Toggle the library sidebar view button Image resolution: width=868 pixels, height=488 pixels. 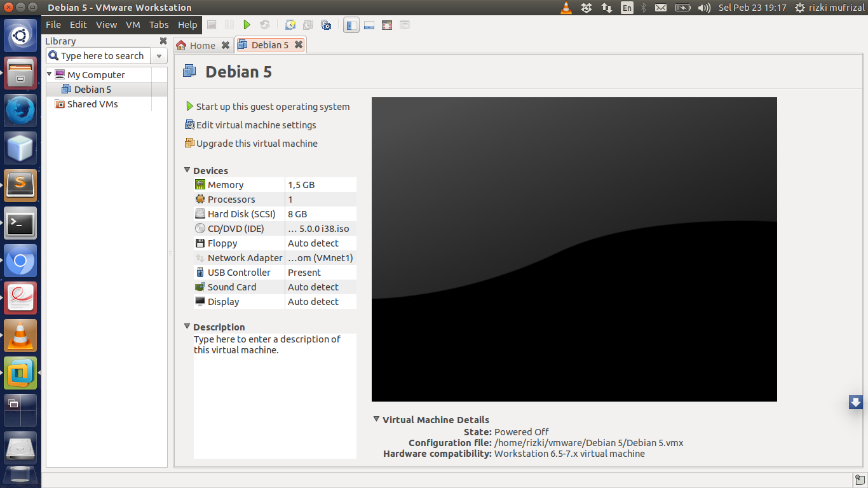pyautogui.click(x=351, y=25)
